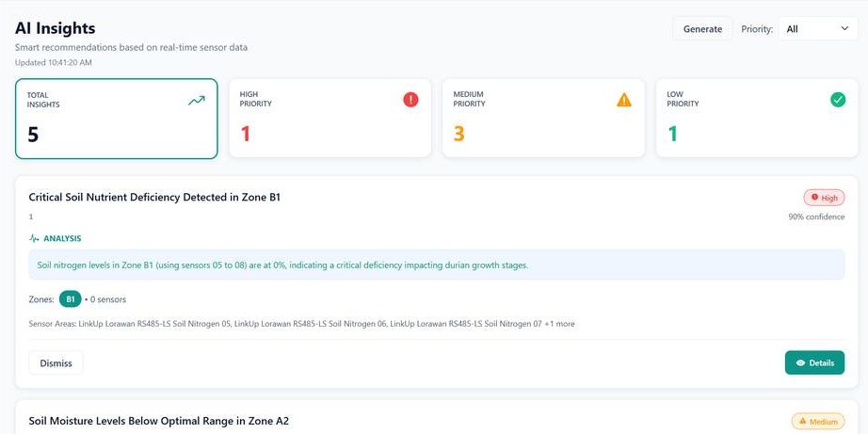Select the Medium Priority card
868x434 pixels.
tap(543, 118)
